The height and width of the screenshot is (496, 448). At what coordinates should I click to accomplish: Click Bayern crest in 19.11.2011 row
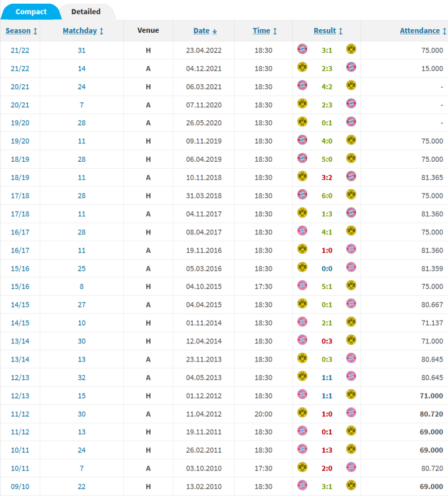302,431
